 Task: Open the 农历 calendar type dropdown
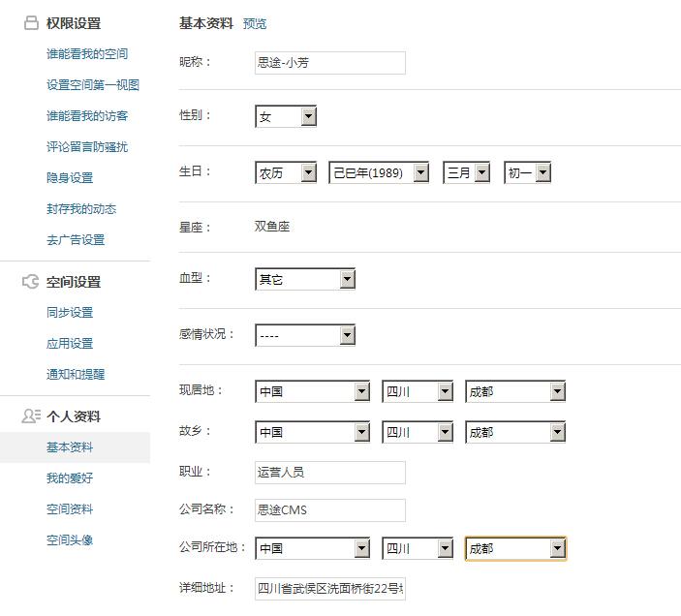pos(286,173)
